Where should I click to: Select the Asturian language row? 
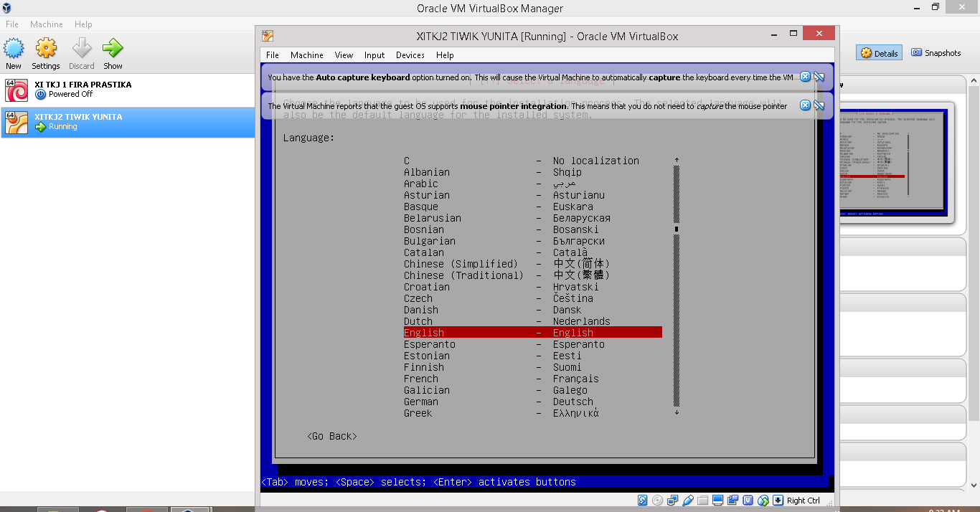click(x=533, y=195)
